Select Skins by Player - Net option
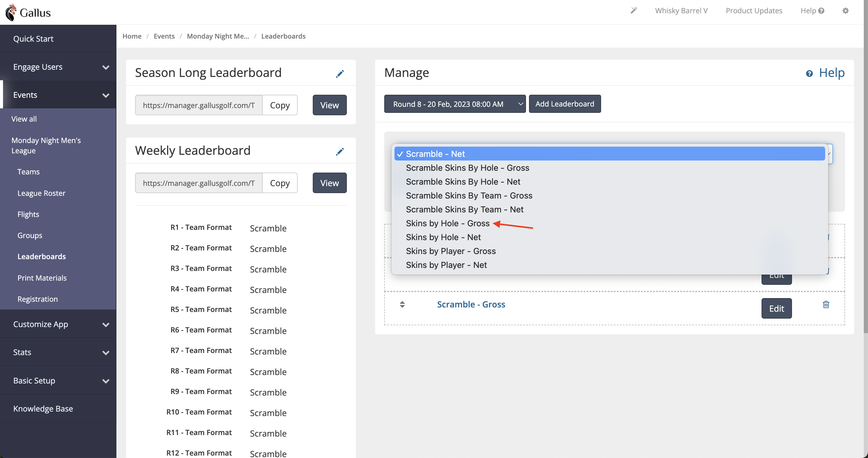This screenshot has height=458, width=868. [609, 265]
